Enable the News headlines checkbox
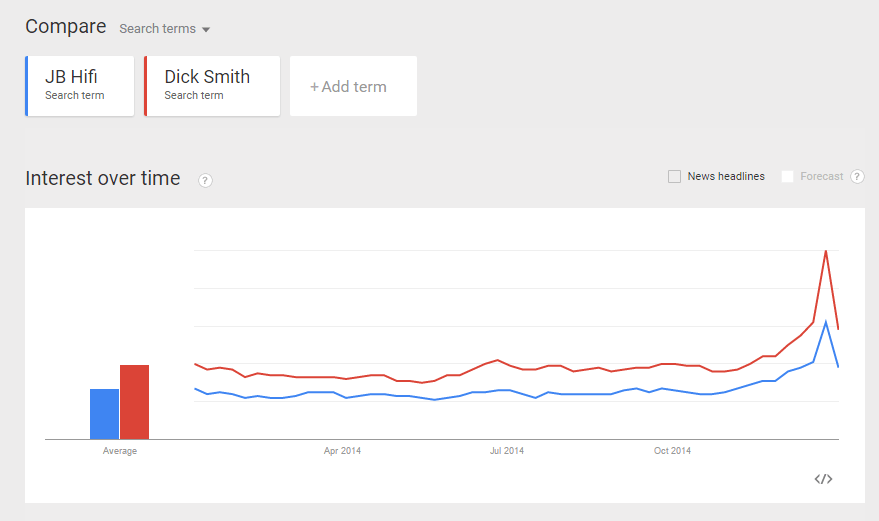The height and width of the screenshot is (521, 879). pyautogui.click(x=674, y=177)
